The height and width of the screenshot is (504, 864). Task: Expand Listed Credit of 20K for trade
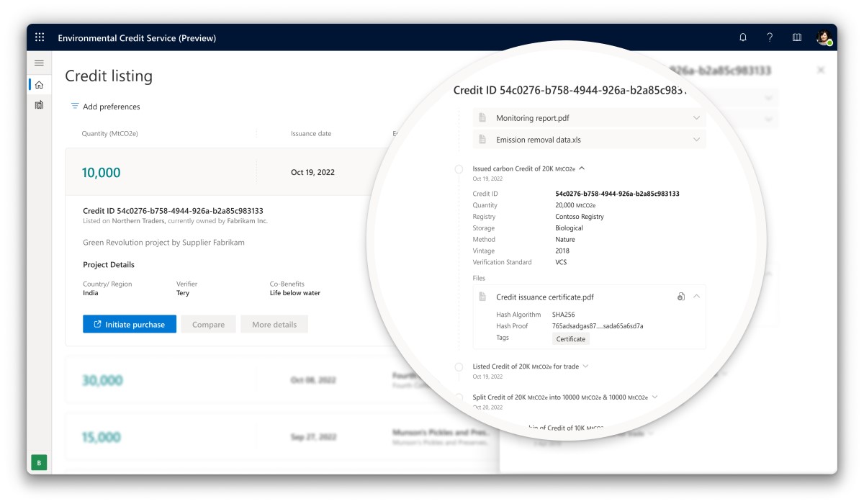point(586,366)
